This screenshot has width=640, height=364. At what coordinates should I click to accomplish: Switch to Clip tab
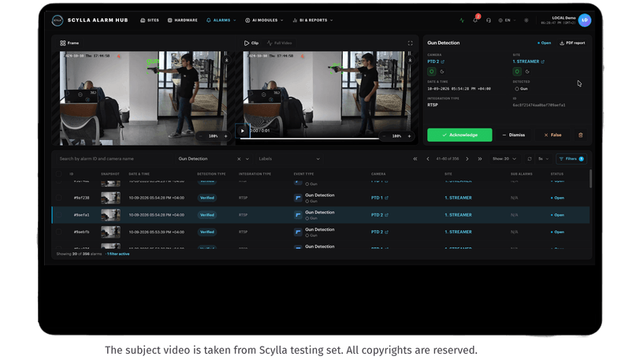[251, 43]
